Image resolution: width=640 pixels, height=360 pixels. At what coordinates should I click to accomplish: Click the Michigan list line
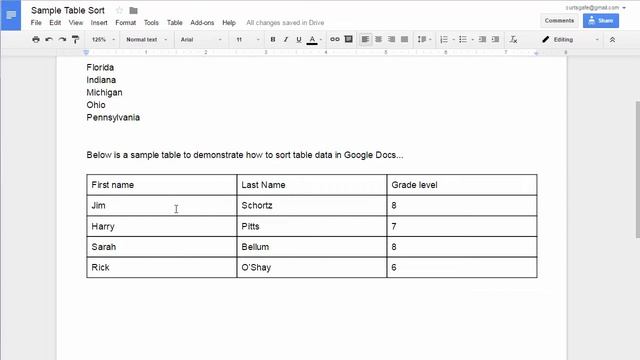(x=104, y=92)
